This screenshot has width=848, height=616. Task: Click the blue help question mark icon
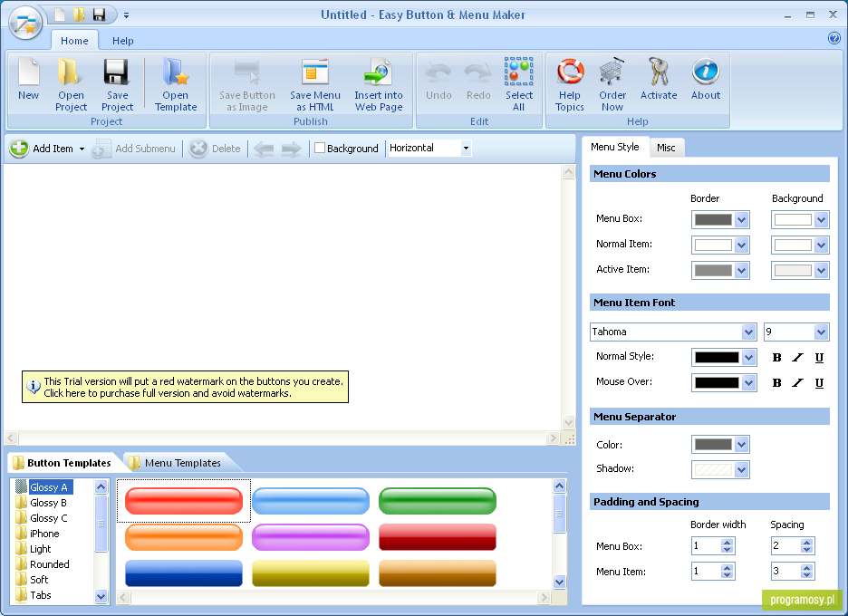(834, 38)
